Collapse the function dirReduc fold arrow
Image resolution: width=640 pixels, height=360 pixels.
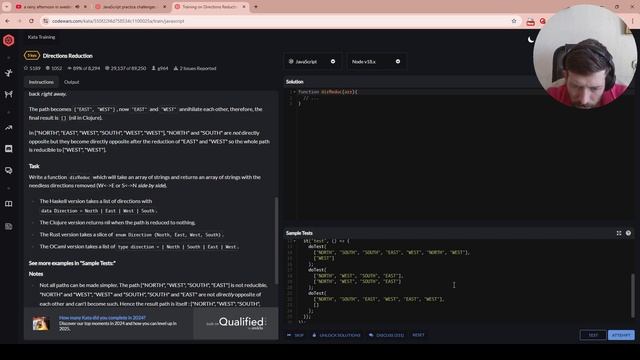click(295, 92)
